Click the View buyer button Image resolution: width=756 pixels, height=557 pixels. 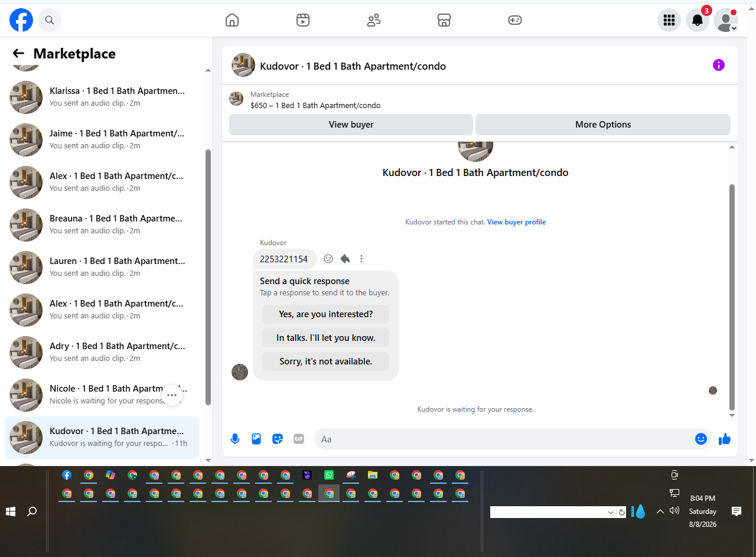(351, 125)
